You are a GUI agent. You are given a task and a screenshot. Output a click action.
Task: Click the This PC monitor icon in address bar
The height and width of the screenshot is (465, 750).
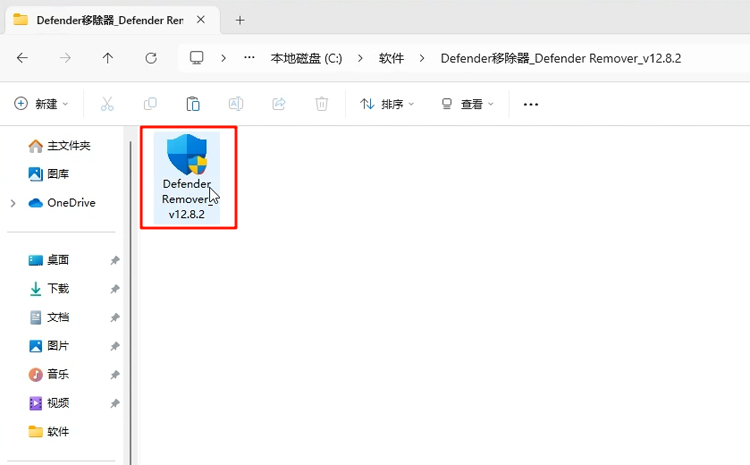197,58
